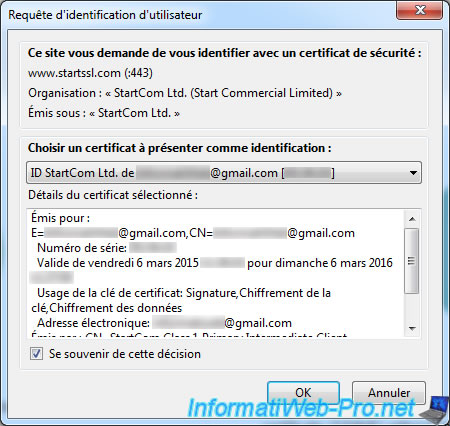450x426 pixels.
Task: Click the InformatiWeb-Pro.net watermark text
Action: (x=301, y=407)
